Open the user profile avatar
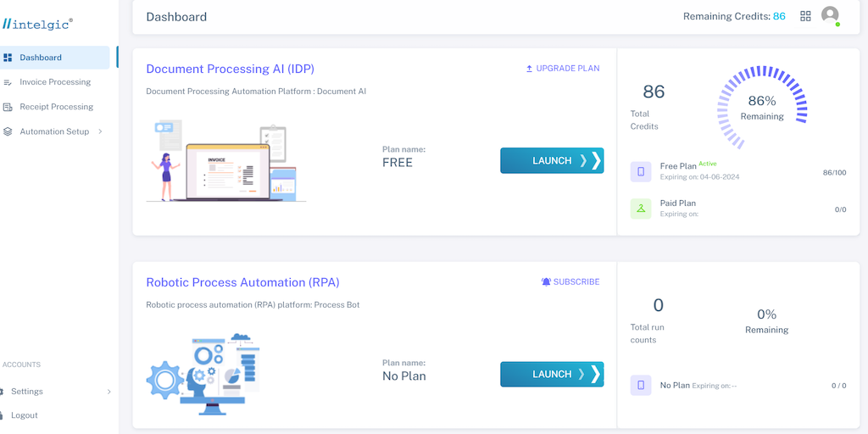This screenshot has width=868, height=434. tap(830, 15)
